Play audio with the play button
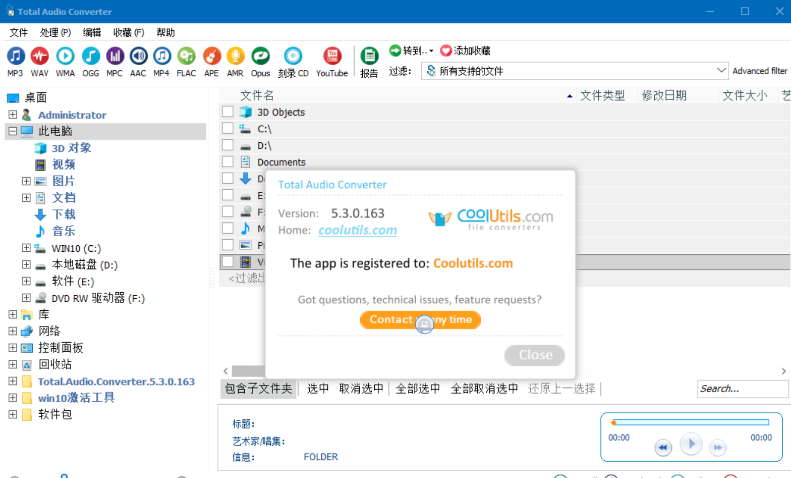 [x=691, y=444]
